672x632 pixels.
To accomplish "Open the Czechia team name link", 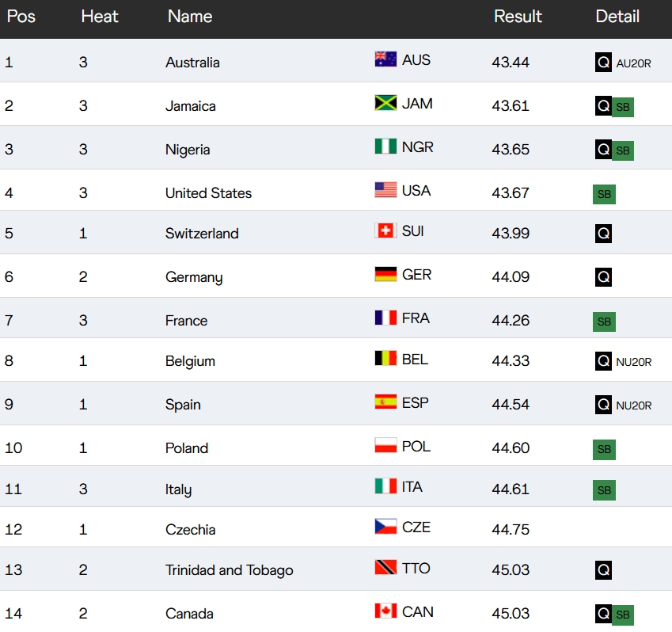I will pyautogui.click(x=190, y=530).
